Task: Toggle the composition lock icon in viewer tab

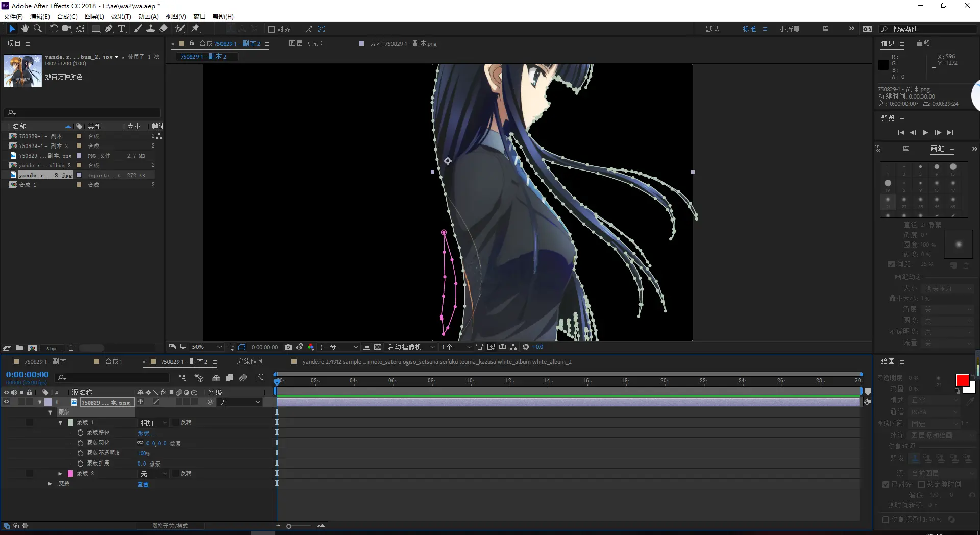Action: 192,43
